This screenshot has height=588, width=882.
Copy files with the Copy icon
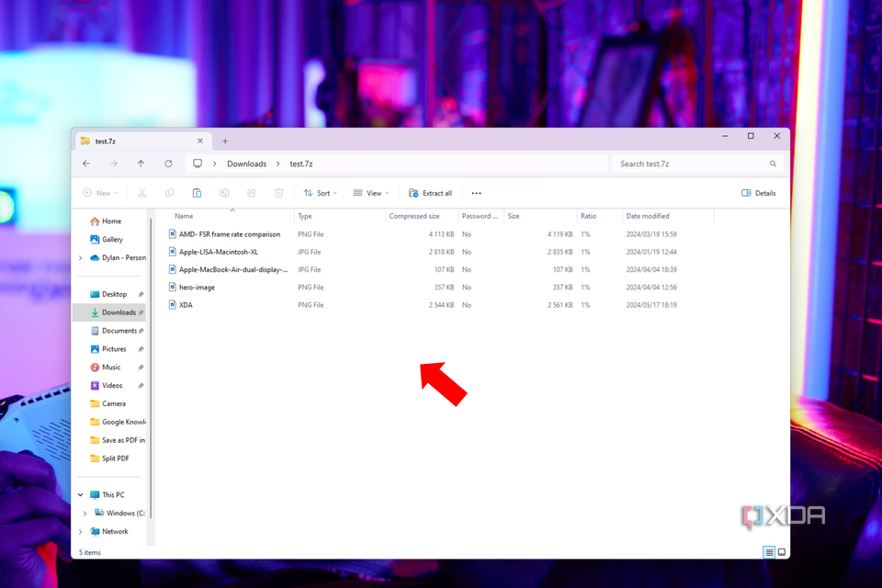coord(170,193)
